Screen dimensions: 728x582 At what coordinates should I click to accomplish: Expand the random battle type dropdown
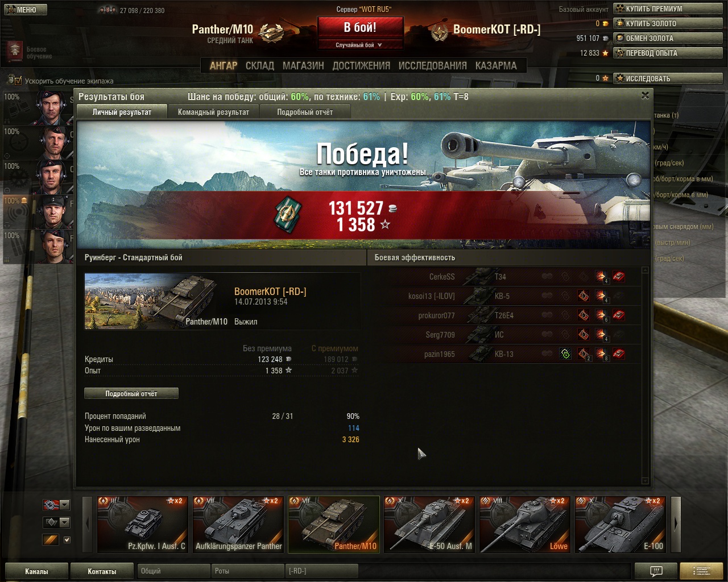click(359, 45)
